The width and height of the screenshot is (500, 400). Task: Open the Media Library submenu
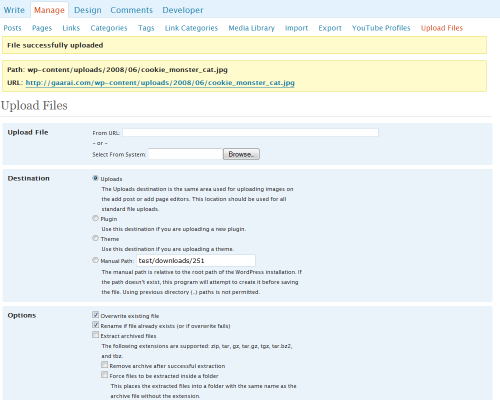point(251,28)
